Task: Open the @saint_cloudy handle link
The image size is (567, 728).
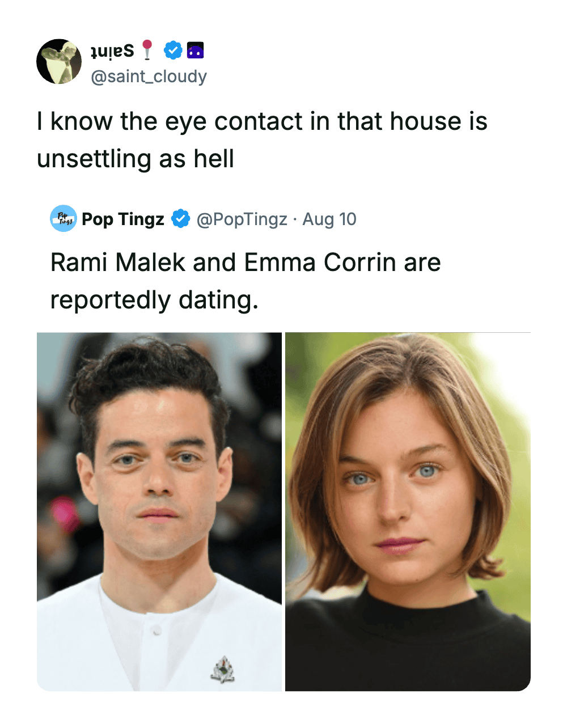Action: tap(149, 76)
